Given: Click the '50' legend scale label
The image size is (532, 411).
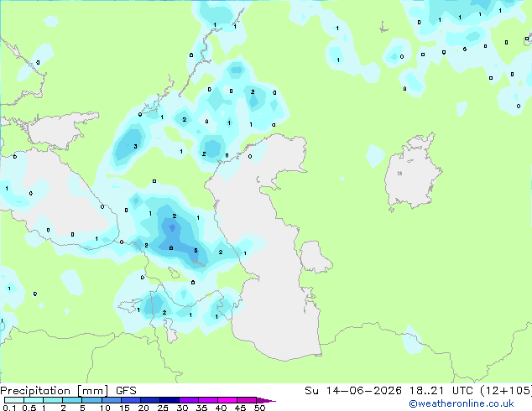Looking at the screenshot, I should tap(259, 408).
